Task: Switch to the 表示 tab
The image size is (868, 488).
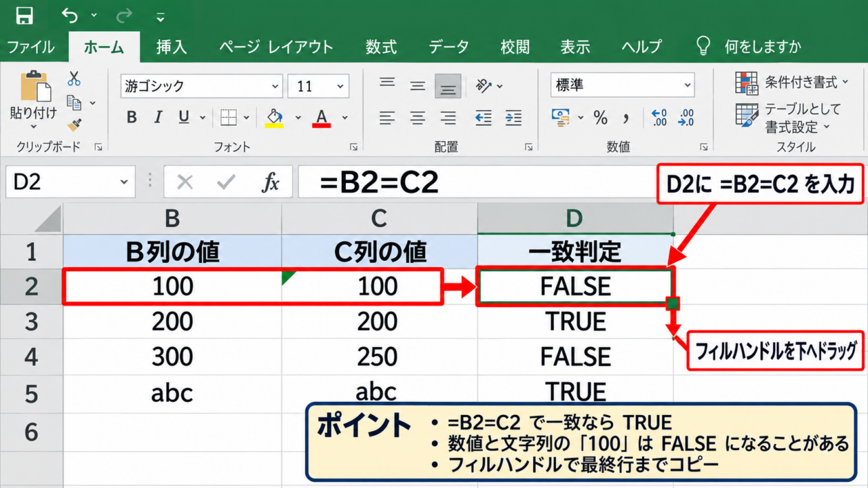Action: (x=575, y=47)
